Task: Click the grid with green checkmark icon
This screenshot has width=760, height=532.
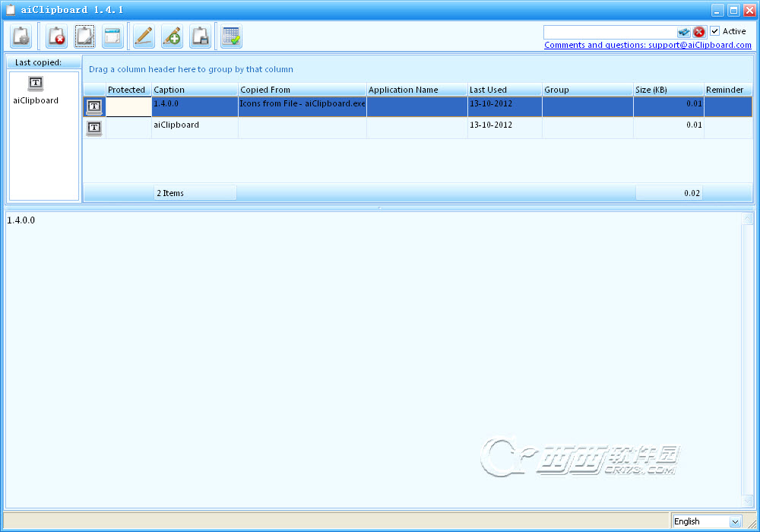Action: coord(231,36)
